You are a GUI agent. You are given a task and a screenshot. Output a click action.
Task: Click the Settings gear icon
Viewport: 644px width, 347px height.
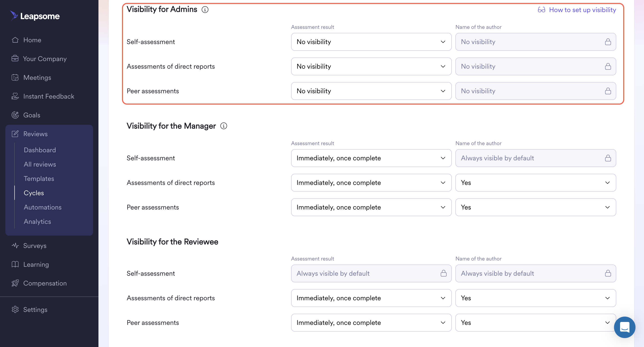click(x=15, y=309)
